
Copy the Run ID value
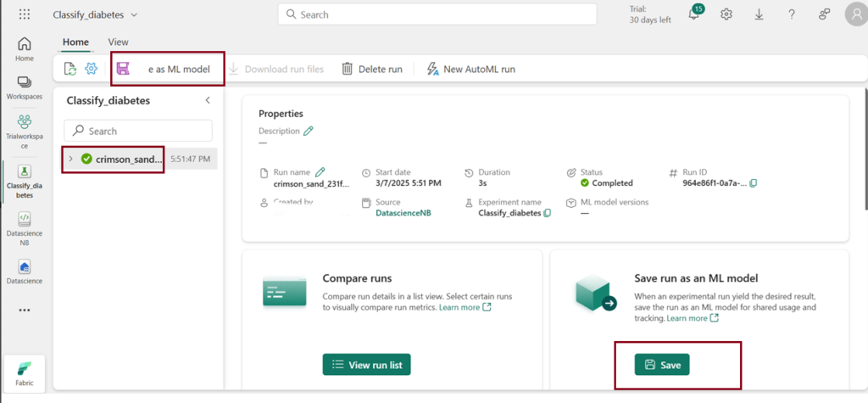point(753,183)
